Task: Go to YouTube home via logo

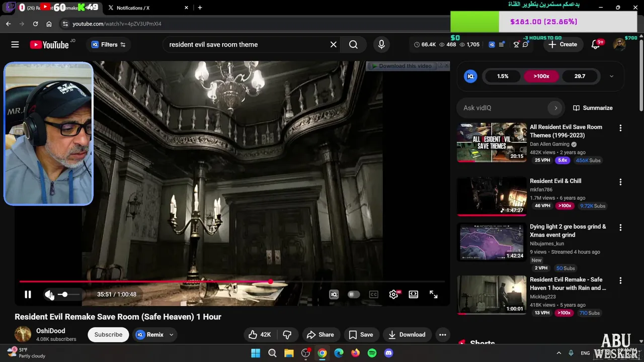Action: coord(49,45)
